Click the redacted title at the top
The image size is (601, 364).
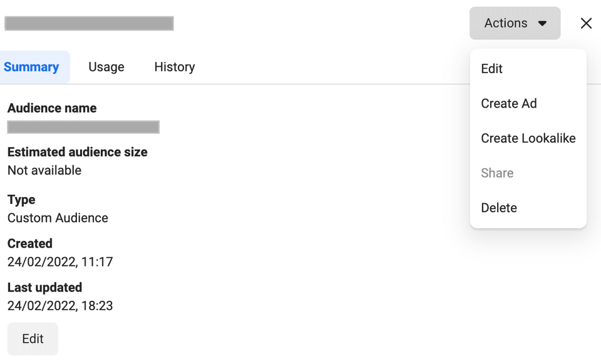[89, 23]
